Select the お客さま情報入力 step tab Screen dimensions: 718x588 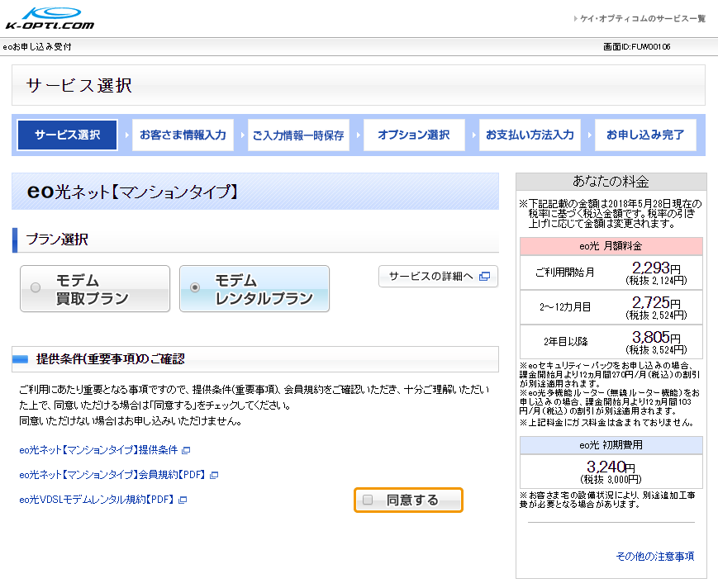coord(183,135)
